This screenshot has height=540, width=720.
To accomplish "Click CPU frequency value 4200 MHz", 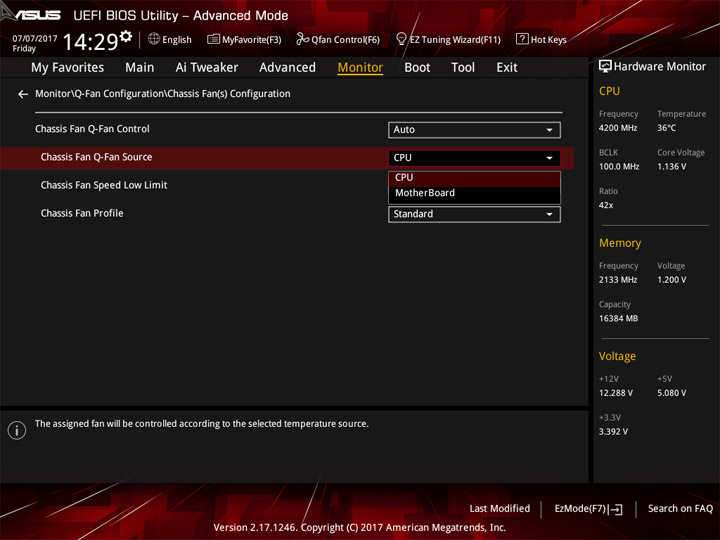I will point(618,128).
